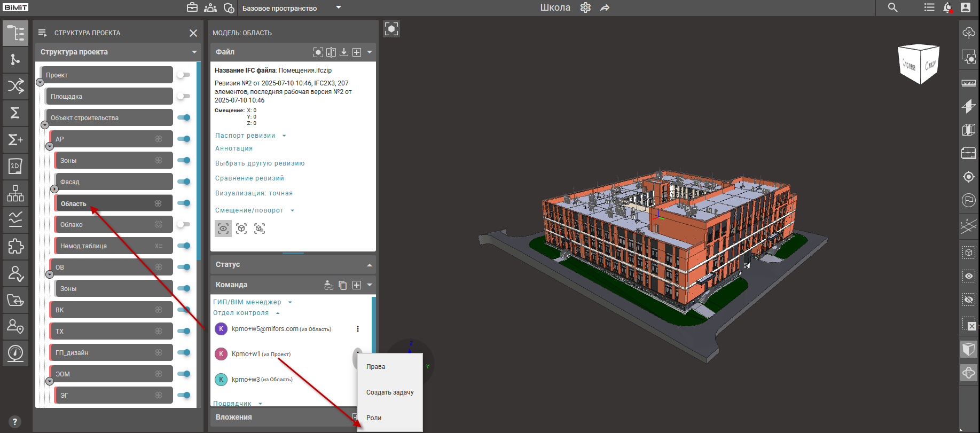Click the 3D orientation view cube
Viewport: 980px width, 433px height.
point(919,64)
